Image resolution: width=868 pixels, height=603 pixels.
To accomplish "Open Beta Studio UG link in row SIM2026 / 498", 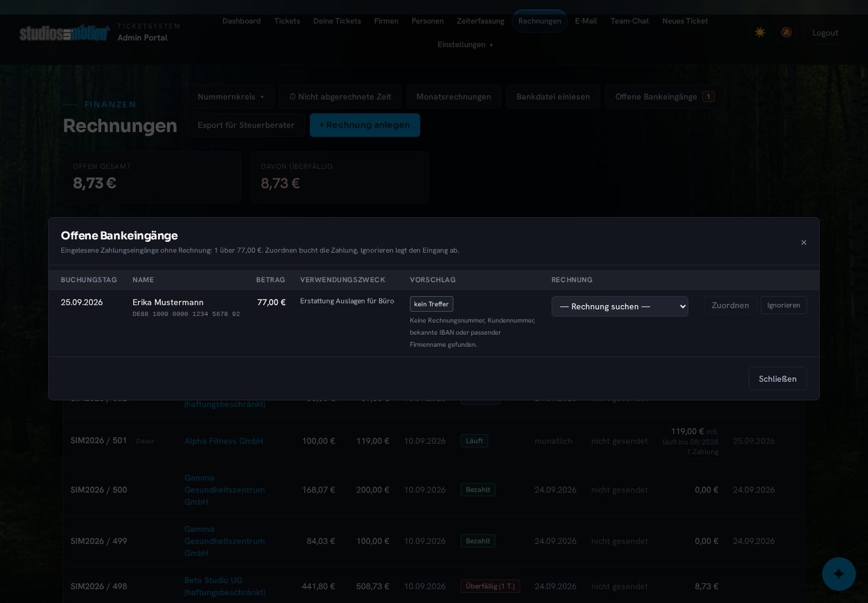I will click(224, 586).
